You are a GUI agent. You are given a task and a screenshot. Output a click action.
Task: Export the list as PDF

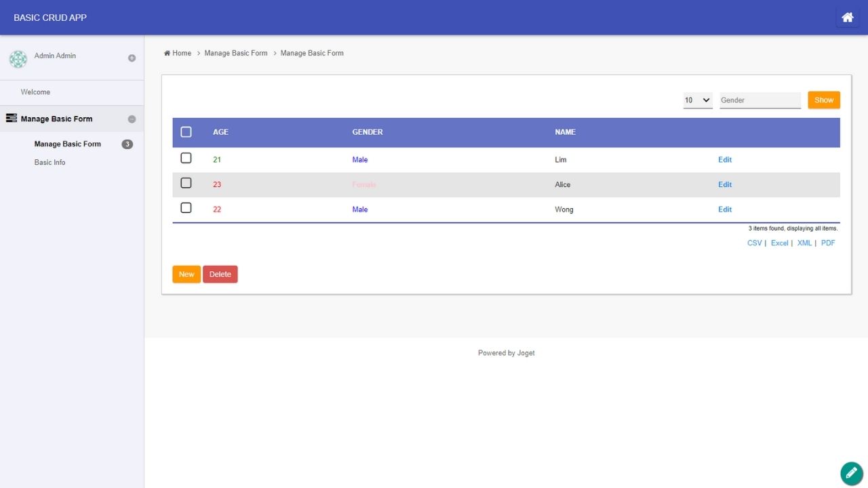coord(828,243)
